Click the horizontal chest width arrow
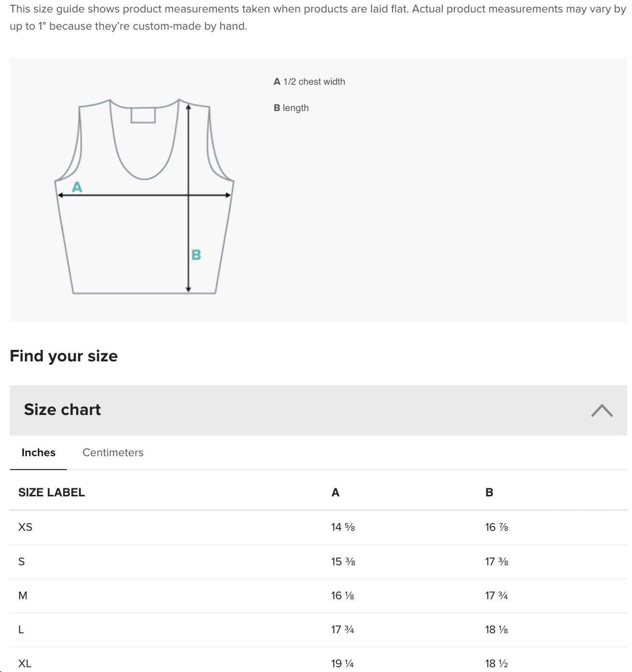Screen dimensions: 632x672 click(144, 196)
